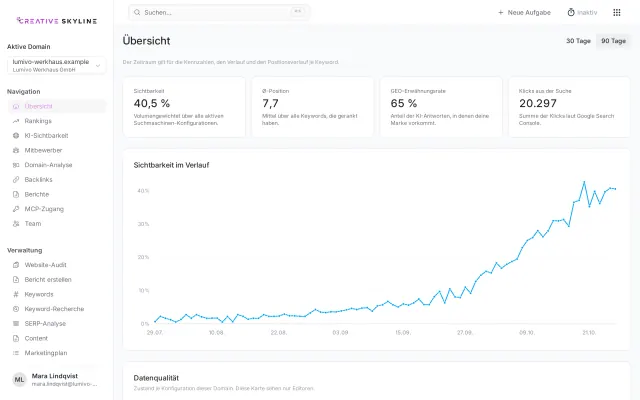Click the Creative Skyline logo
Image resolution: width=640 pixels, height=400 pixels.
point(57,21)
